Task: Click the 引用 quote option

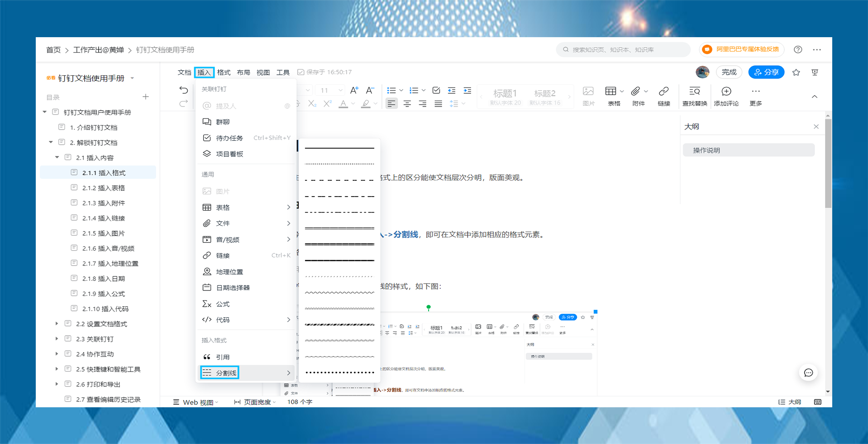Action: click(223, 357)
